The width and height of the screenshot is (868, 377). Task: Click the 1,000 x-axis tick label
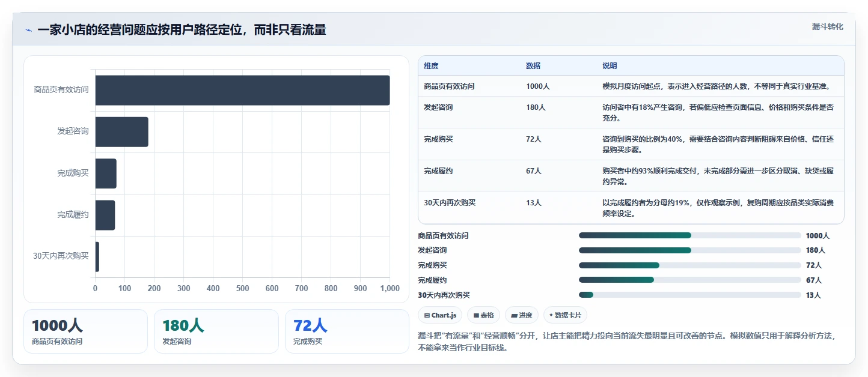[x=390, y=289]
